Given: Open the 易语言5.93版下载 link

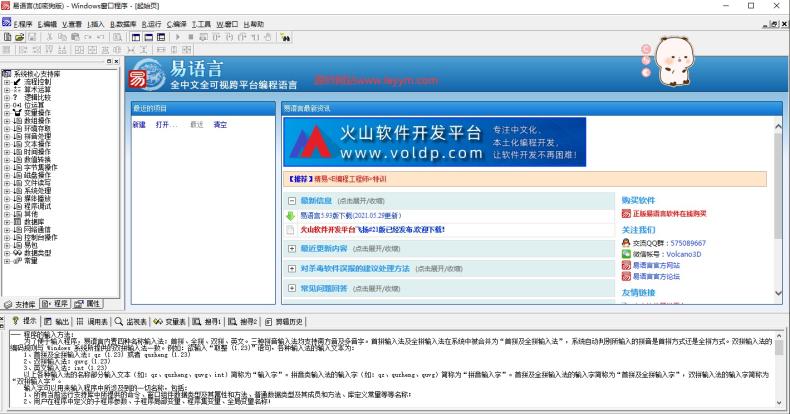Looking at the screenshot, I should pos(351,216).
